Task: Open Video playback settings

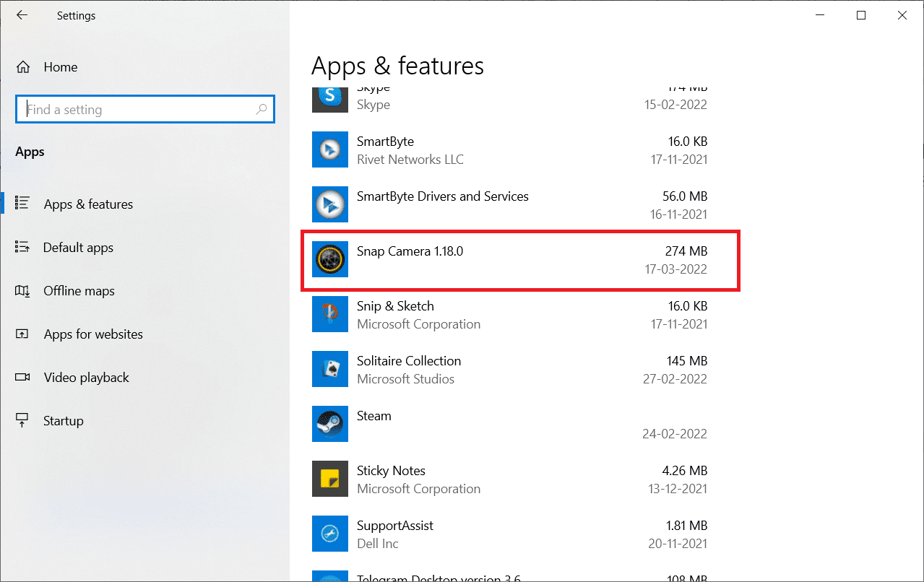Action: pos(86,378)
